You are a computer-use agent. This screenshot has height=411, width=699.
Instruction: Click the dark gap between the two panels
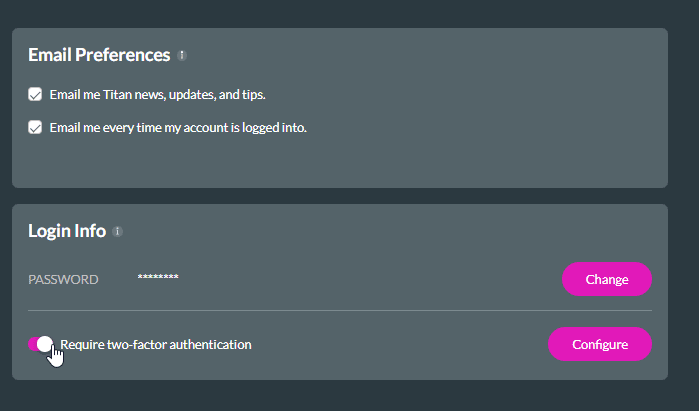[340, 196]
